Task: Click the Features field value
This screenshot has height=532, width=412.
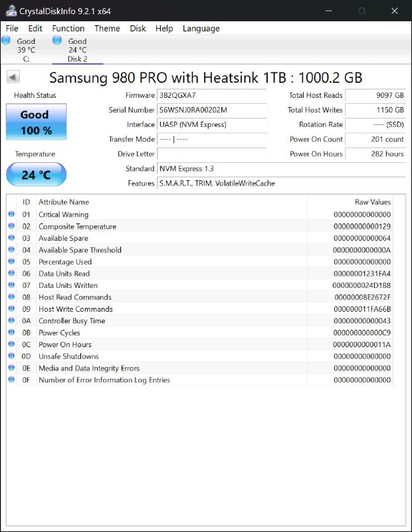Action: [281, 184]
